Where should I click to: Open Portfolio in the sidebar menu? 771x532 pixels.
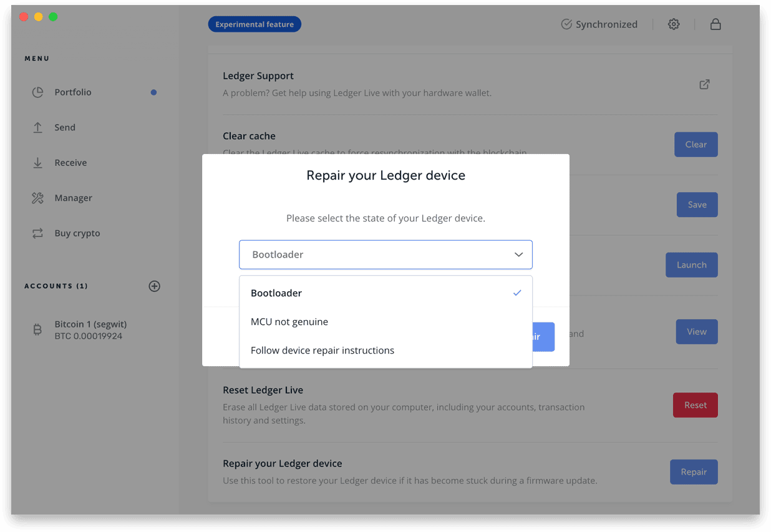pyautogui.click(x=73, y=92)
